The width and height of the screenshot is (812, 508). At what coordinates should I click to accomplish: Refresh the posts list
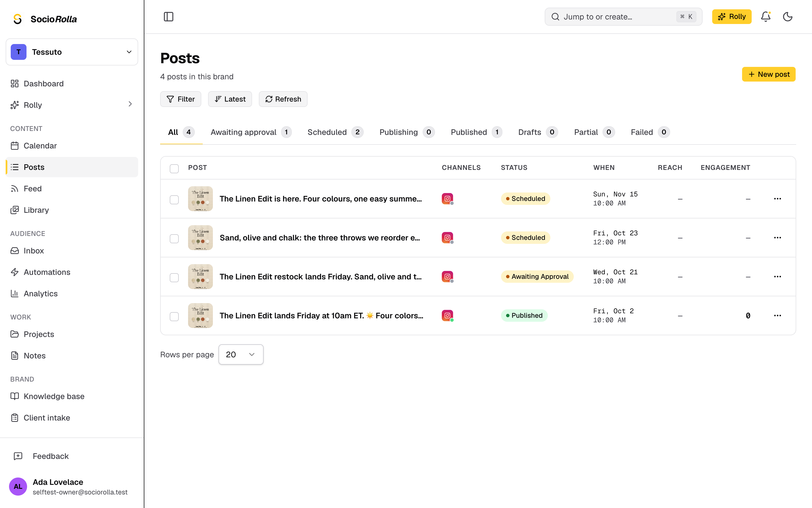[283, 99]
